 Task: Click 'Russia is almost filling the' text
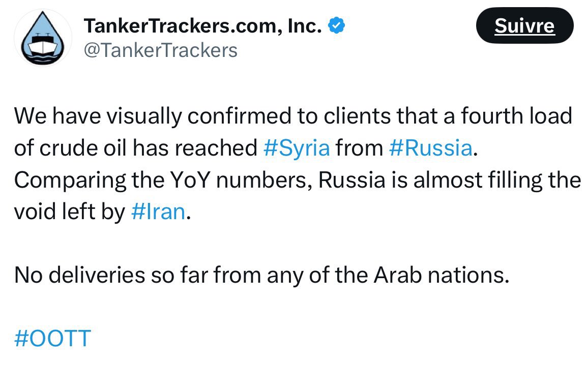[450, 180]
